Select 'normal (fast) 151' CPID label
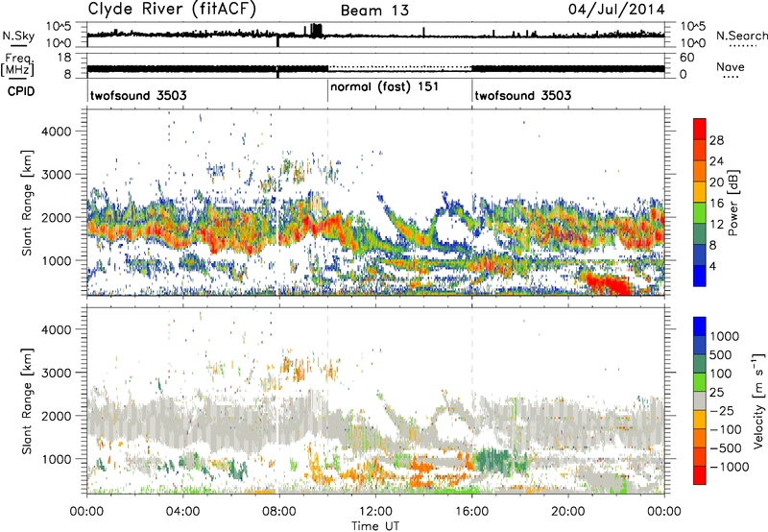Viewport: 768px width, 532px height. 385,87
